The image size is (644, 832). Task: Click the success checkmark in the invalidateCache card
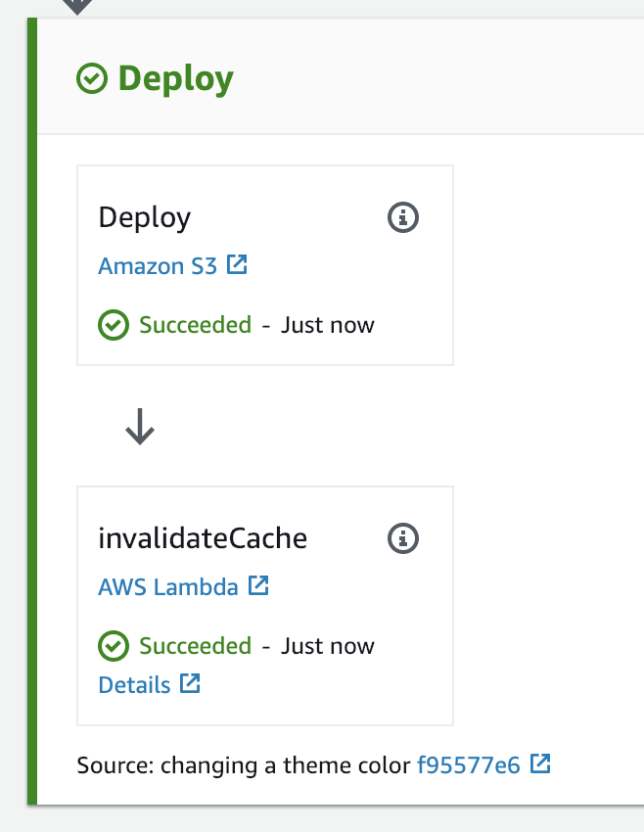click(x=114, y=646)
